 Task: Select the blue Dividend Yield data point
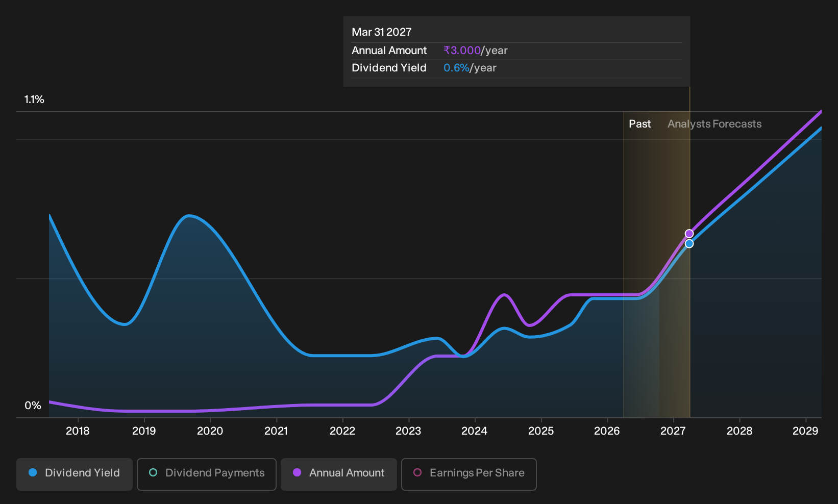tap(689, 244)
